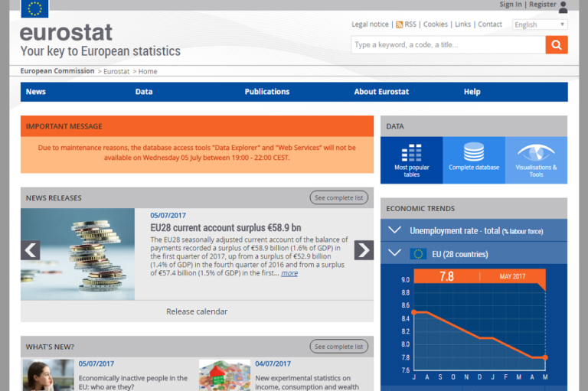Open the About Eurostat menu
This screenshot has height=391, width=588.
(381, 92)
